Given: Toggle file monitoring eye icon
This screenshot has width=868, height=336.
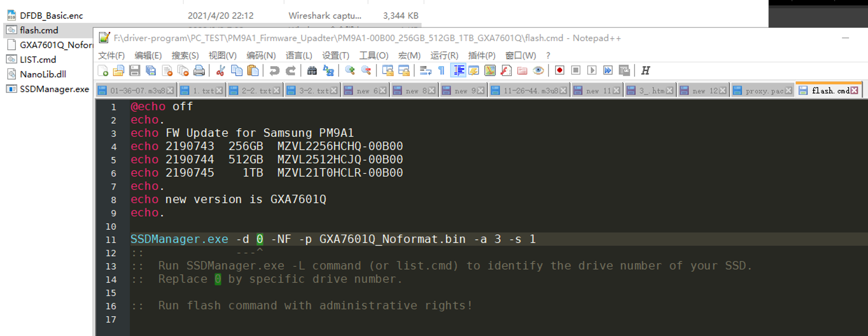Looking at the screenshot, I should (x=538, y=71).
